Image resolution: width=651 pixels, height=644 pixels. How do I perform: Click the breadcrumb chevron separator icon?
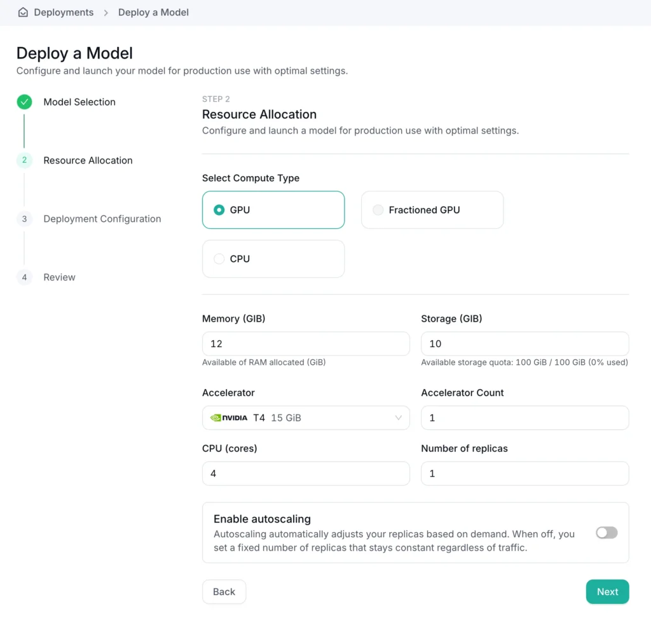tap(106, 13)
